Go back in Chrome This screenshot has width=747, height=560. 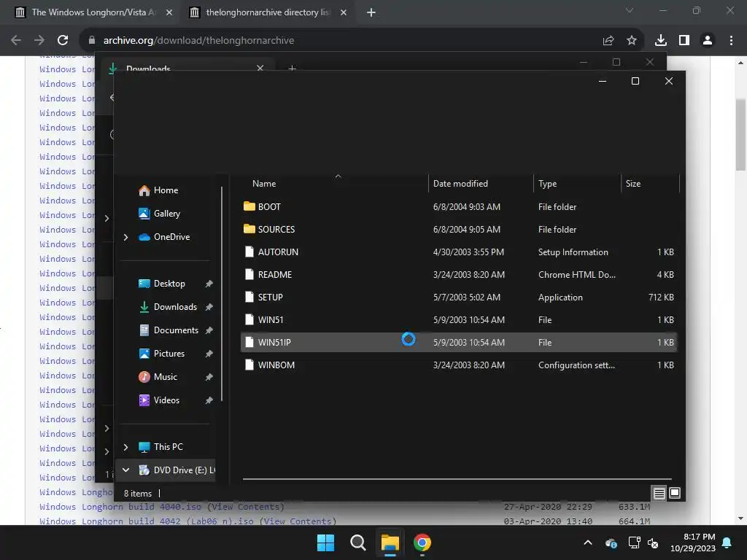(16, 41)
